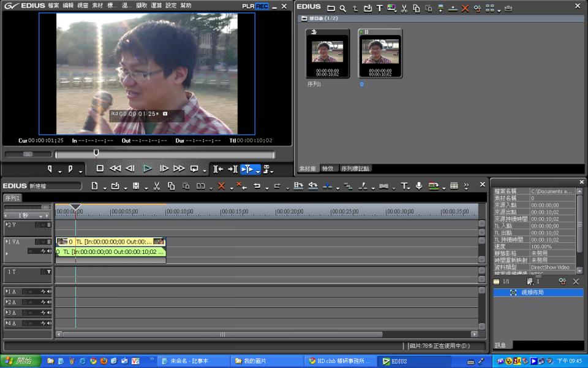Click the red X Delete icon in bin toolbar

(465, 9)
